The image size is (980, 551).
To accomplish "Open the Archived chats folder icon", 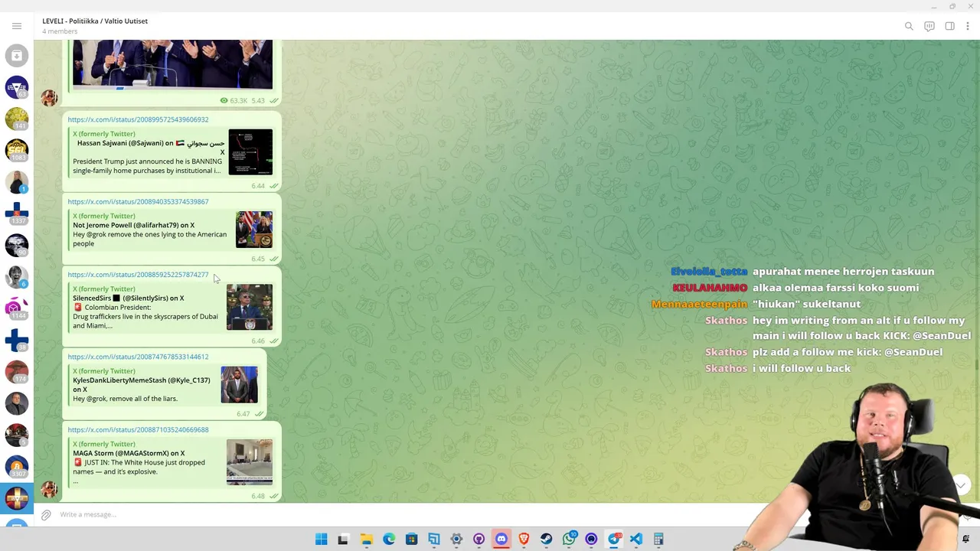I will (x=17, y=56).
